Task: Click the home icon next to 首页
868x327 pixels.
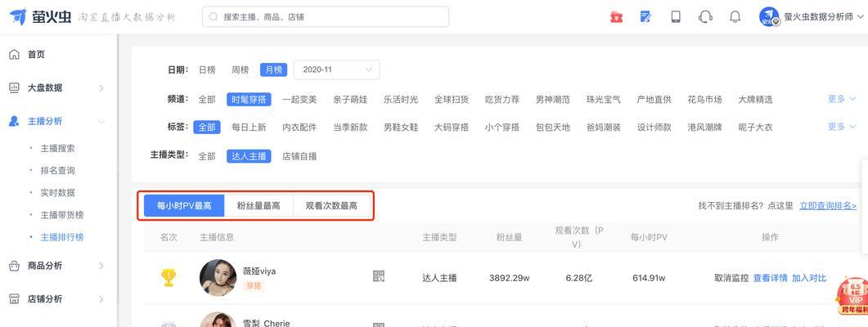Action: (15, 54)
